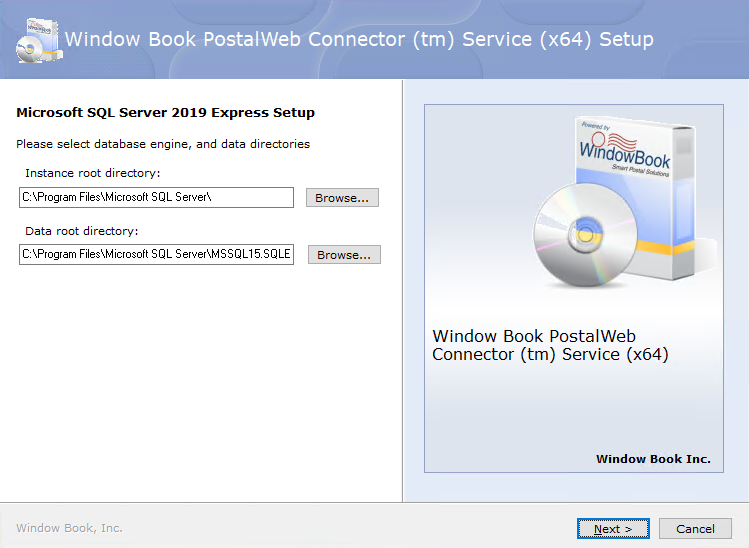Click the product artwork panel
Image resolution: width=749 pixels, height=548 pixels.
click(x=574, y=289)
